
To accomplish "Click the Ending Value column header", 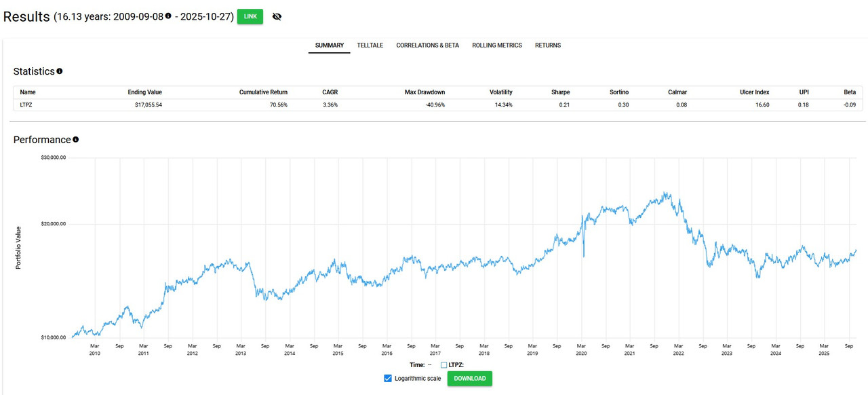I will pyautogui.click(x=144, y=92).
